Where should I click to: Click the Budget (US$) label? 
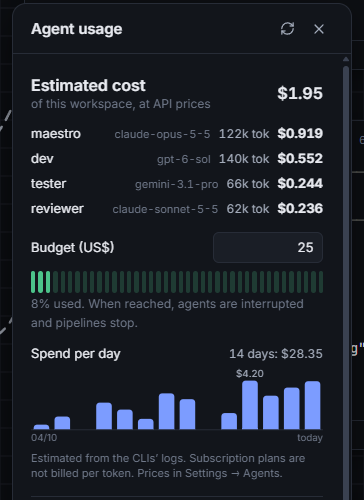click(73, 247)
